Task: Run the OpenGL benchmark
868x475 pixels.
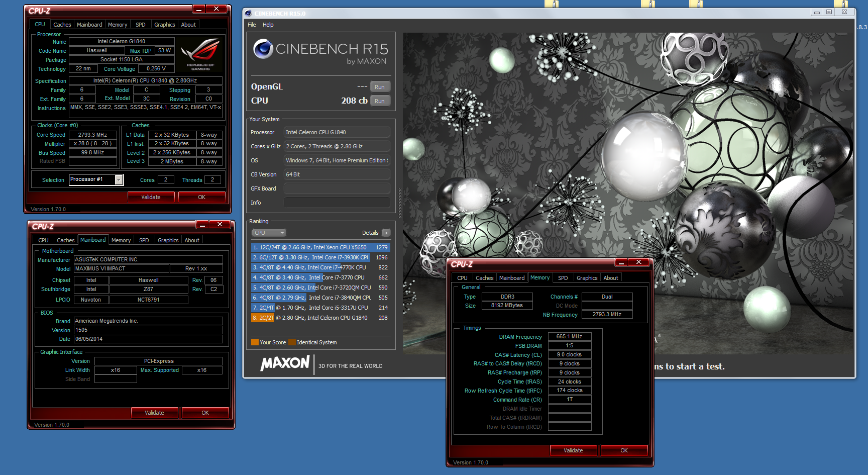Action: click(380, 86)
